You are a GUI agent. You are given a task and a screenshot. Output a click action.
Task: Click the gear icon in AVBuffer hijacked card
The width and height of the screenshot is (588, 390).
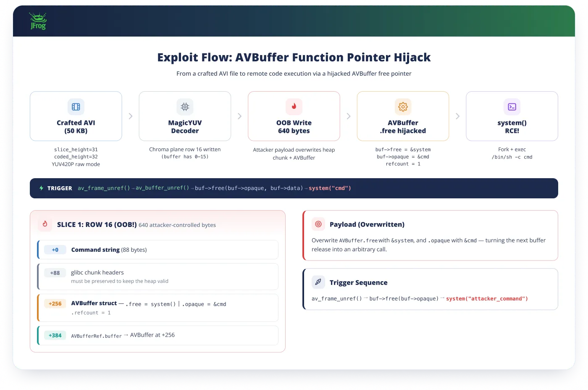coord(403,107)
